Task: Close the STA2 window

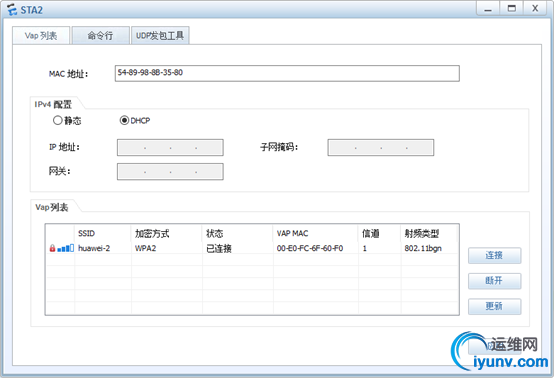Action: click(x=535, y=8)
